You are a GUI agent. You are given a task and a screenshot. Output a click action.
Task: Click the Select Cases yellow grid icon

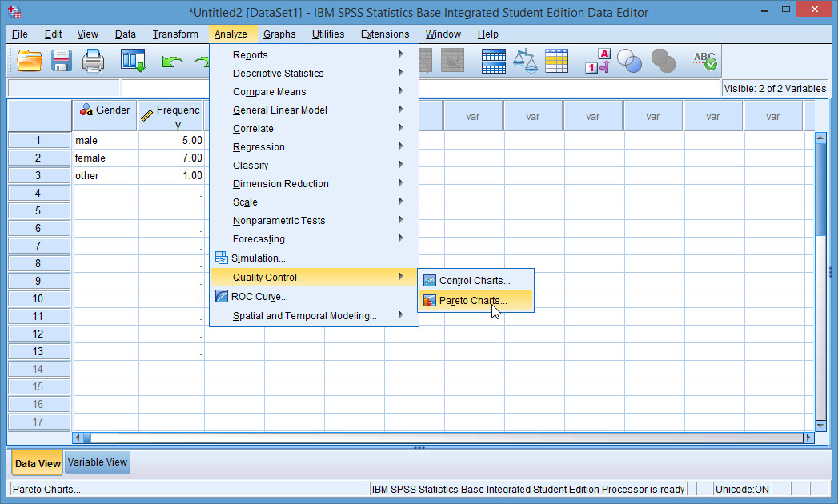556,61
